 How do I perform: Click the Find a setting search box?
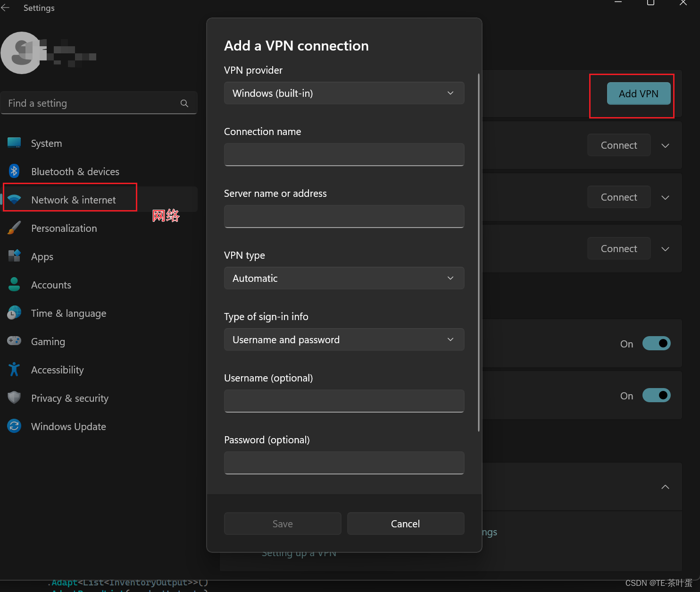click(99, 103)
